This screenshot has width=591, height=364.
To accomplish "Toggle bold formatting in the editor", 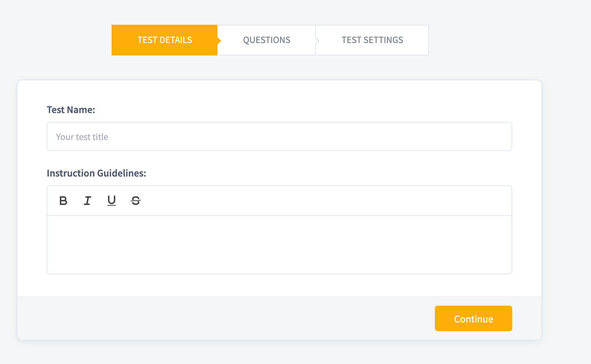I will [63, 201].
